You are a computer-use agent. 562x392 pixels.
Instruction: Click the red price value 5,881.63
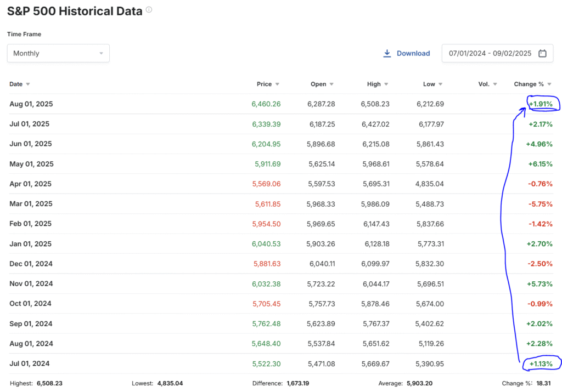pos(267,264)
